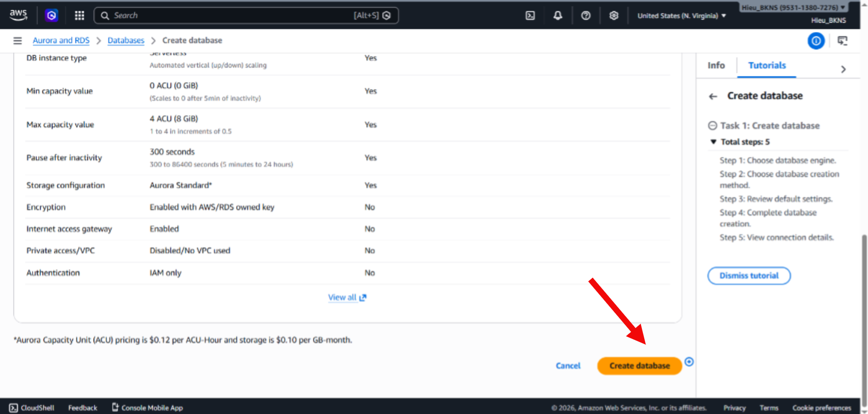Click the CloudShell icon in the top bar
This screenshot has height=414, width=868.
pyautogui.click(x=530, y=15)
